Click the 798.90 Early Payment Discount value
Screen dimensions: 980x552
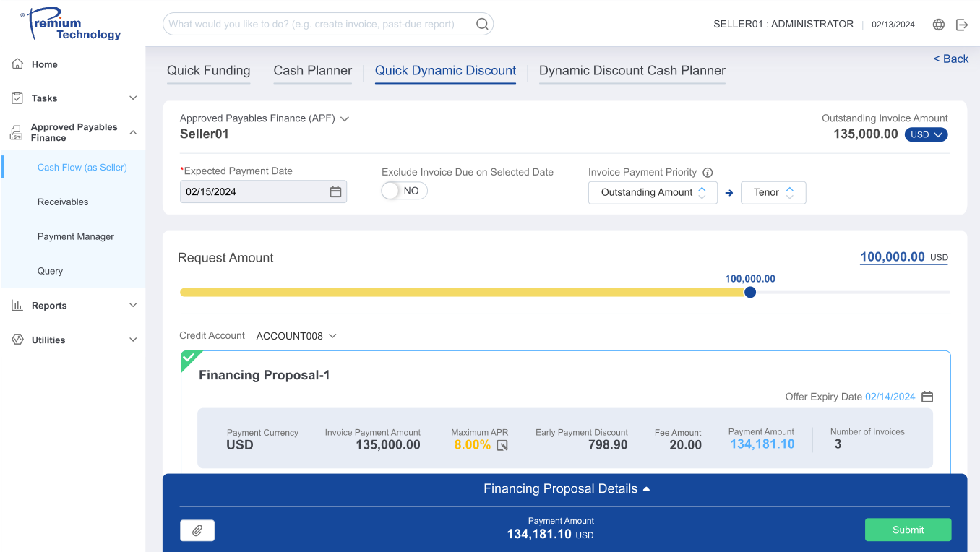point(608,445)
